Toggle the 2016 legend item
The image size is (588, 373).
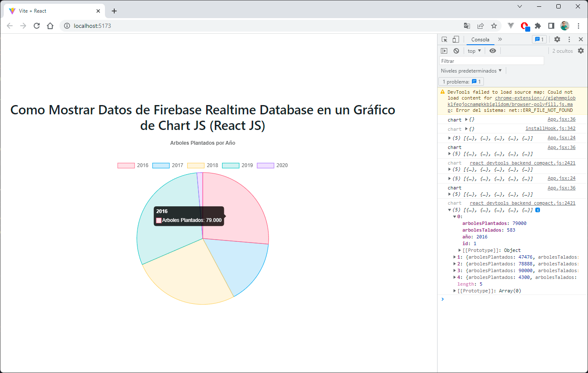click(133, 165)
